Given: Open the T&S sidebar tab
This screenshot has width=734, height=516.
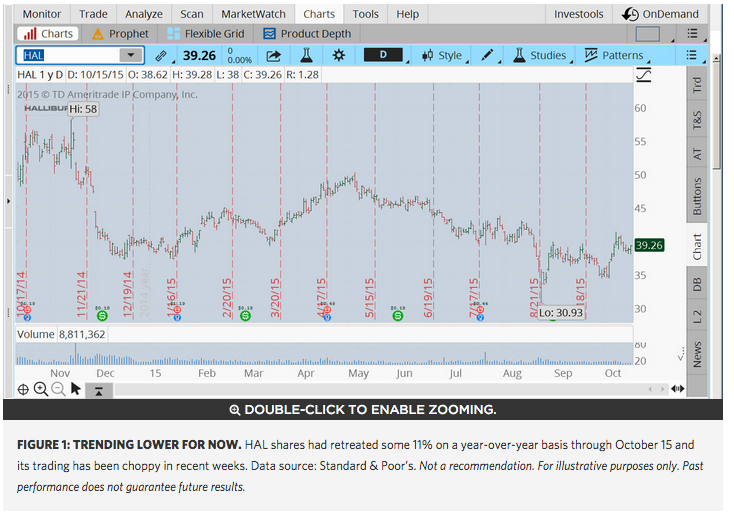Looking at the screenshot, I should click(x=697, y=119).
